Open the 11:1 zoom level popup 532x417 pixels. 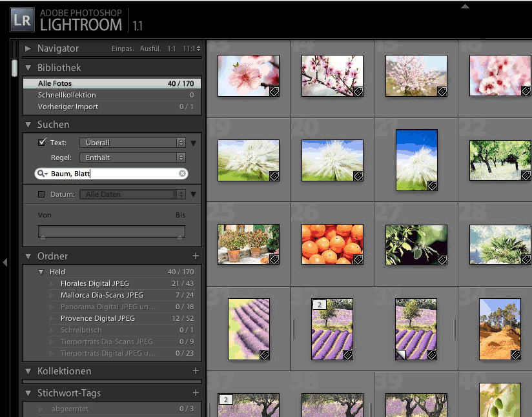191,49
